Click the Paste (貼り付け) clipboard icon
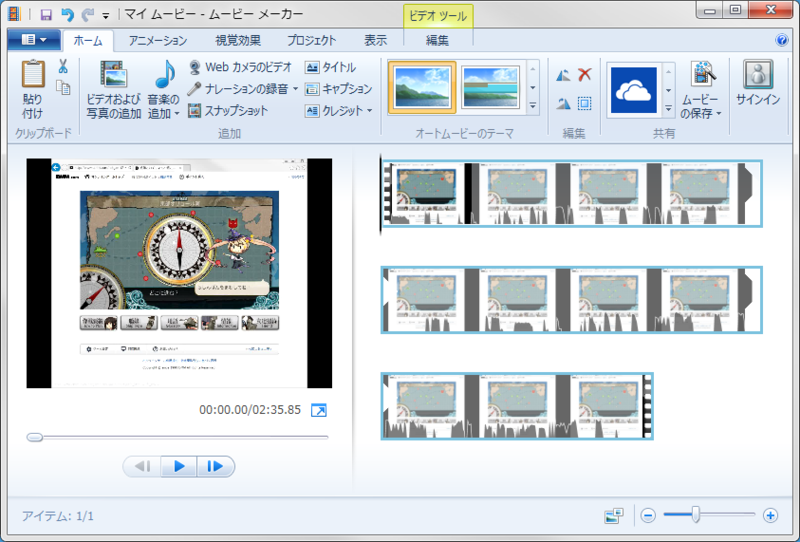Image resolution: width=800 pixels, height=542 pixels. pyautogui.click(x=33, y=74)
